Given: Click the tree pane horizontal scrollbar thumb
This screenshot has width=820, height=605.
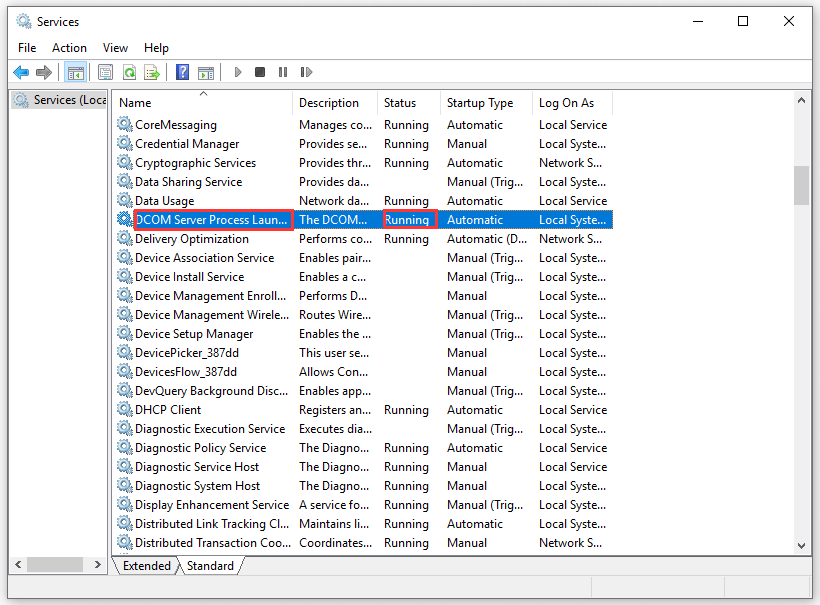Looking at the screenshot, I should tap(55, 565).
